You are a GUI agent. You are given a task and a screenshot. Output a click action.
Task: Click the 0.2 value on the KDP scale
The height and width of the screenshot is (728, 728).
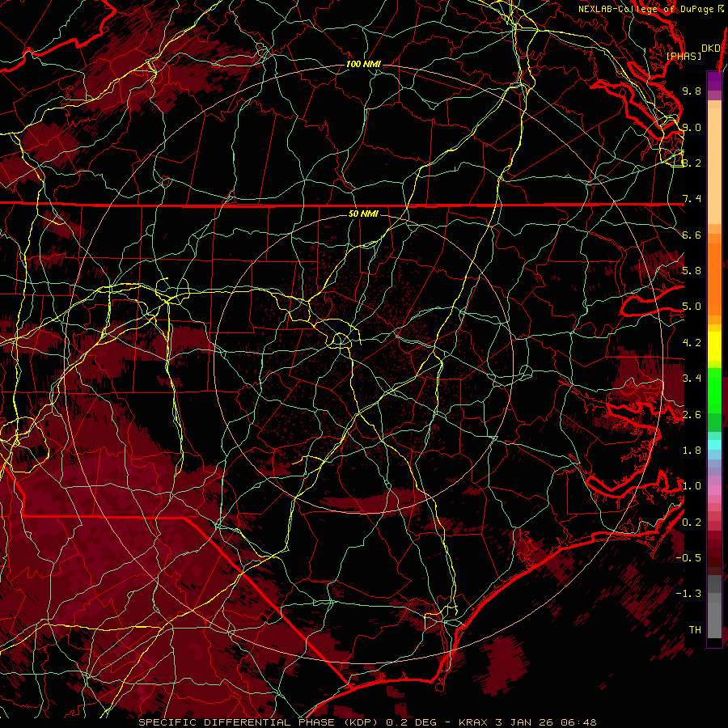tap(692, 523)
